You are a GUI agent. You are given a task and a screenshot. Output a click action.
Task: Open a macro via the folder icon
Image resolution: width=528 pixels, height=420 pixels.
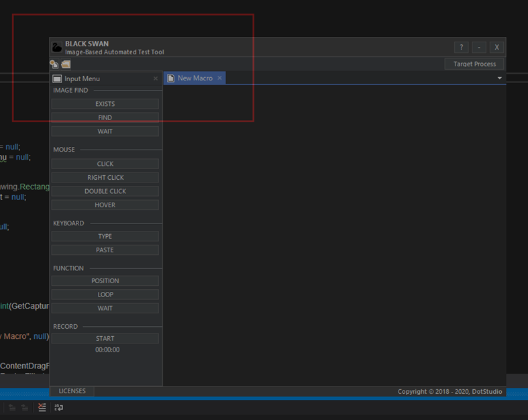(66, 64)
